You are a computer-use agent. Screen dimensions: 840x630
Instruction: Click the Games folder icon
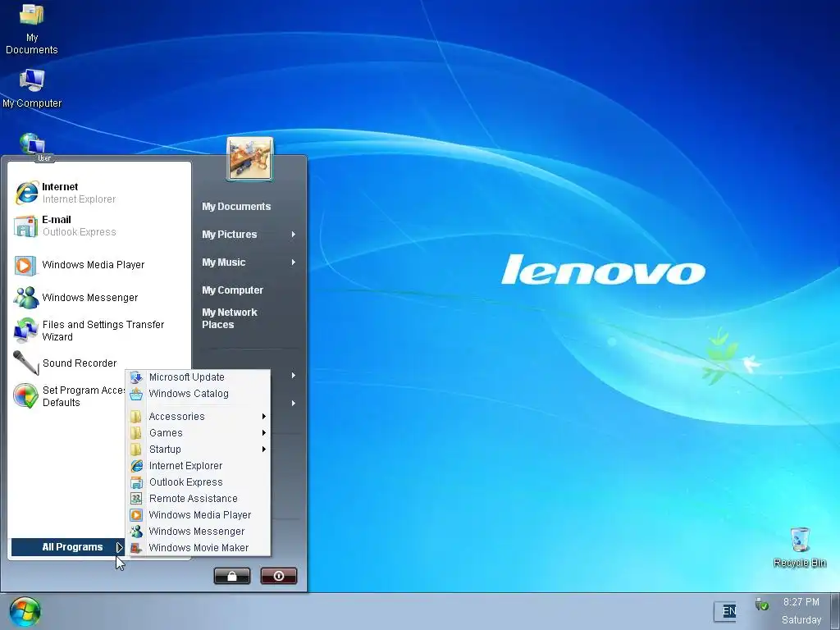coord(136,433)
